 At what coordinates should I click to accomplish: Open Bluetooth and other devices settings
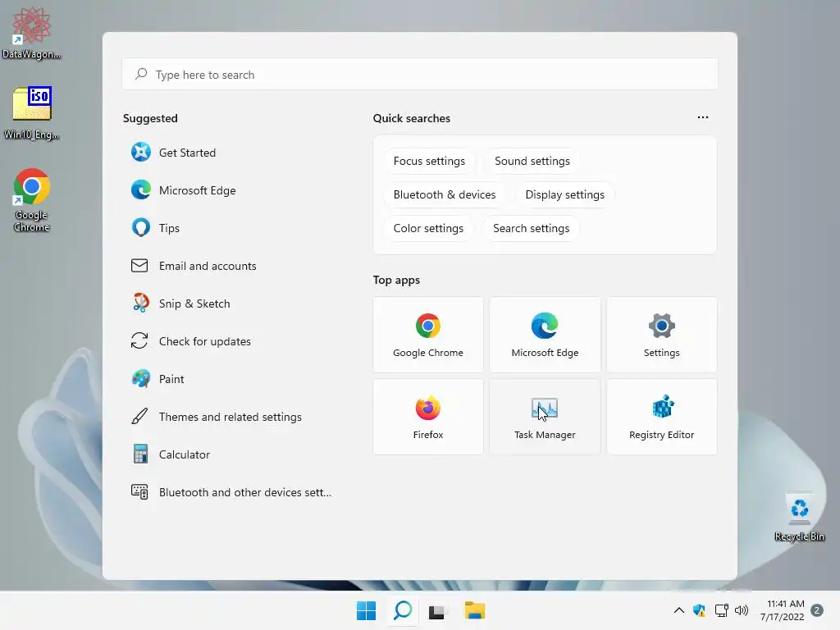[x=231, y=492]
